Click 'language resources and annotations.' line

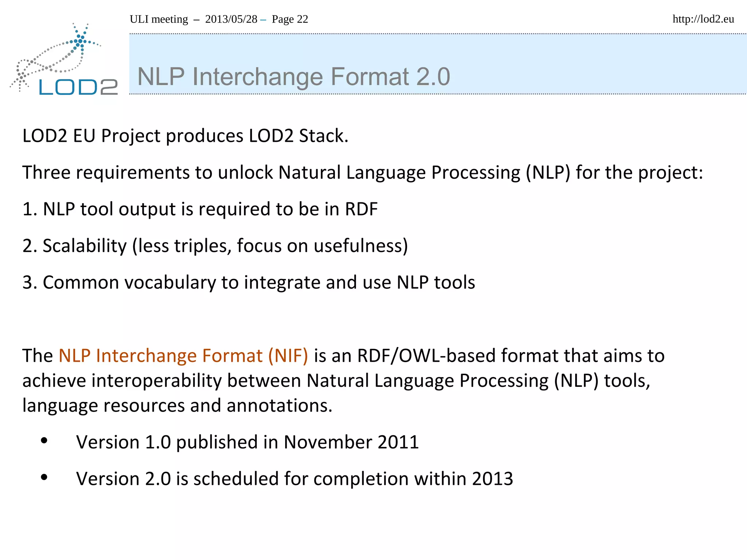pyautogui.click(x=177, y=405)
